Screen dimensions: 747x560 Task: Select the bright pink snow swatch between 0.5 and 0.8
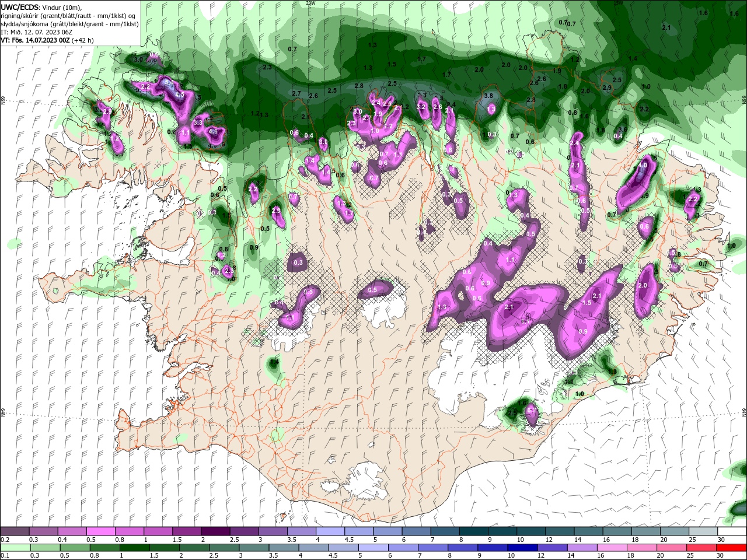click(101, 531)
